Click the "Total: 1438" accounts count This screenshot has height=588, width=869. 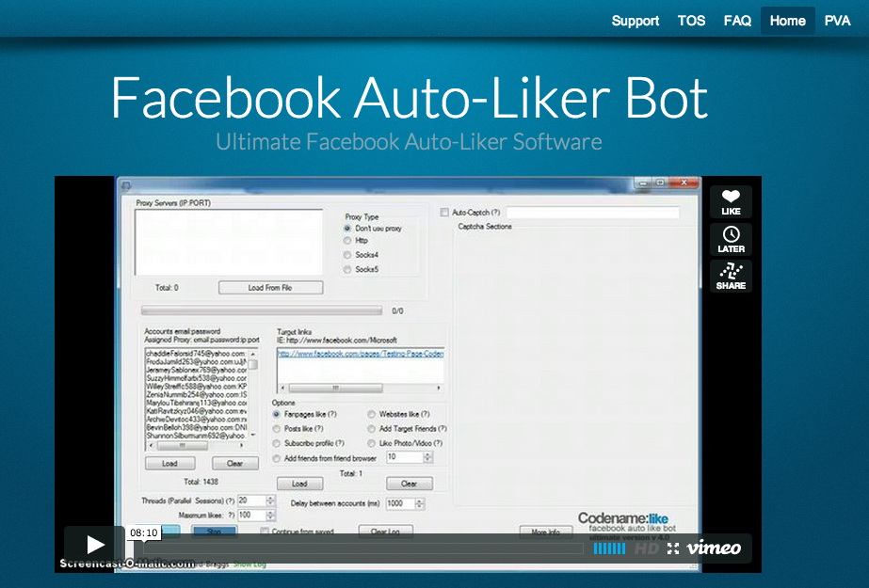pos(201,482)
